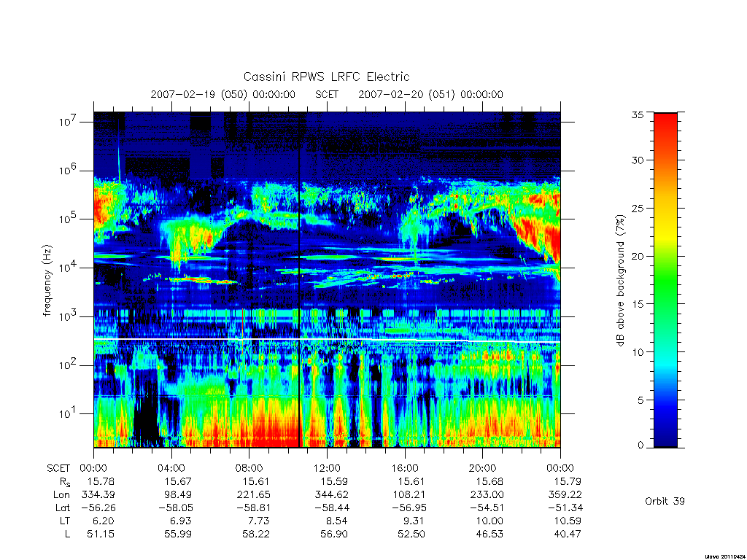Click the Lat value '-56.26'
The image size is (747, 560).
pos(98,507)
